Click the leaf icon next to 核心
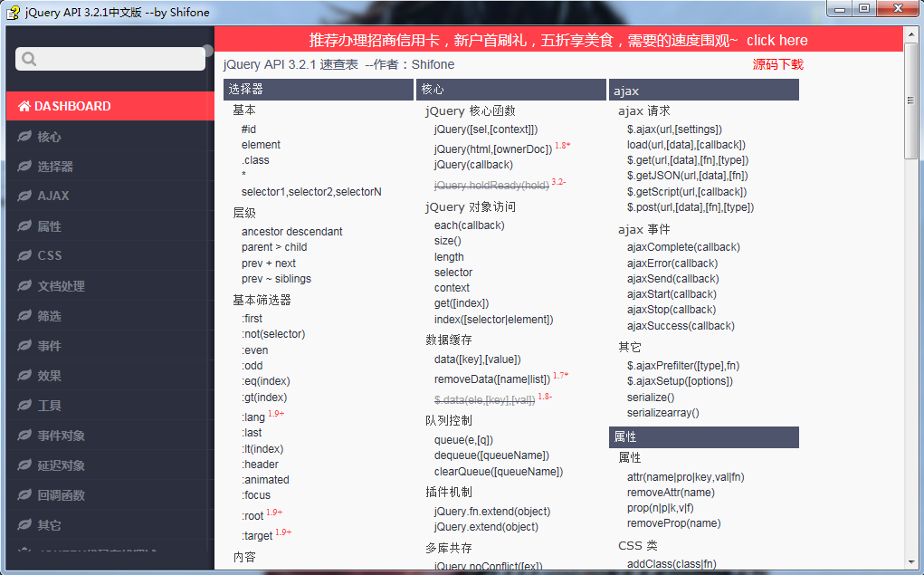This screenshot has width=924, height=575. pyautogui.click(x=24, y=137)
